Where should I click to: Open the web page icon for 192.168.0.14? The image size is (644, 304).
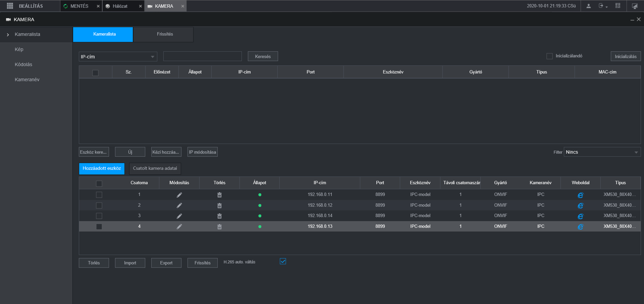point(580,216)
